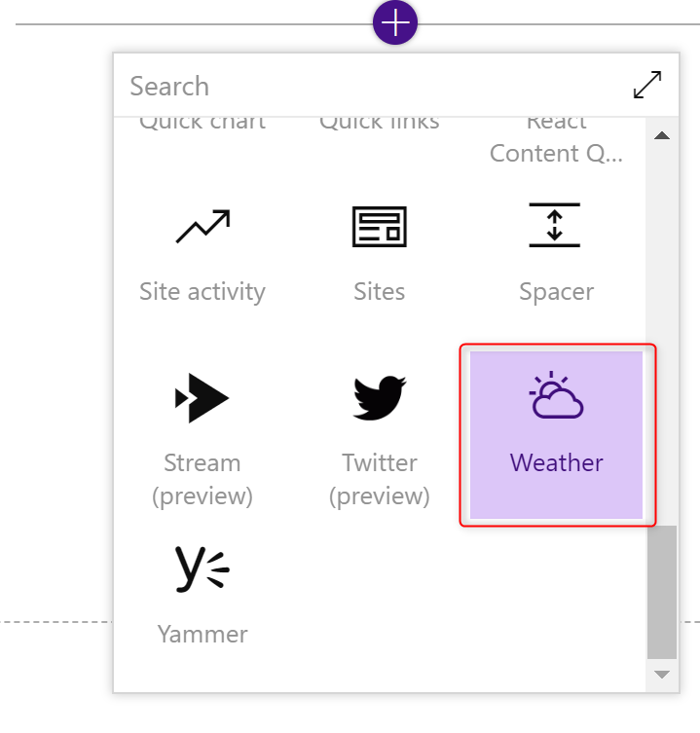700x733 pixels.
Task: Select the React Content Q... item
Action: pos(557,141)
